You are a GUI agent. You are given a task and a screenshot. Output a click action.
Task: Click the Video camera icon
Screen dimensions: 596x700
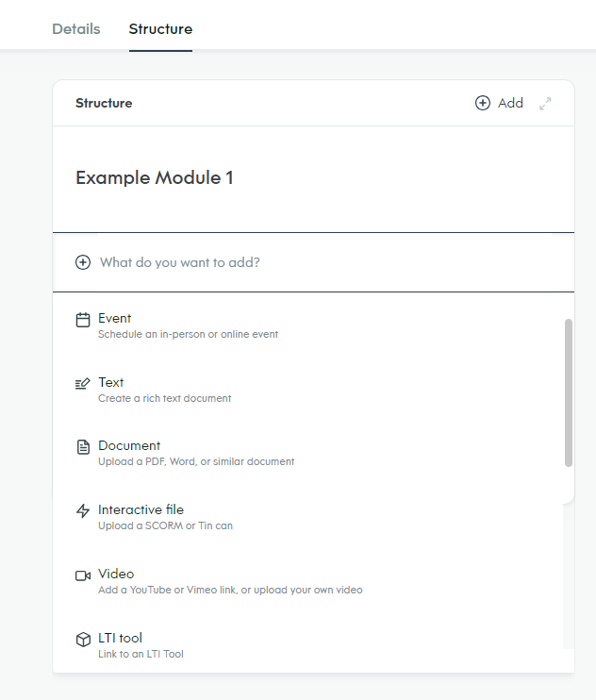coord(83,575)
